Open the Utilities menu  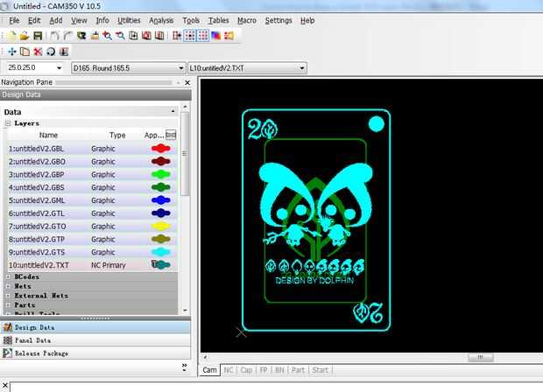(x=129, y=21)
